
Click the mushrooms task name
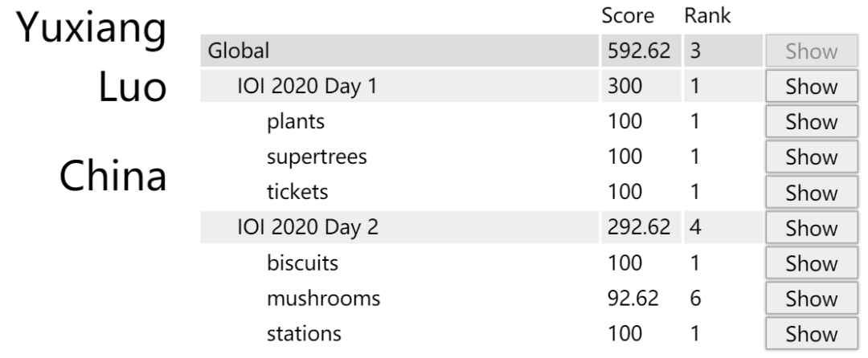(x=322, y=299)
